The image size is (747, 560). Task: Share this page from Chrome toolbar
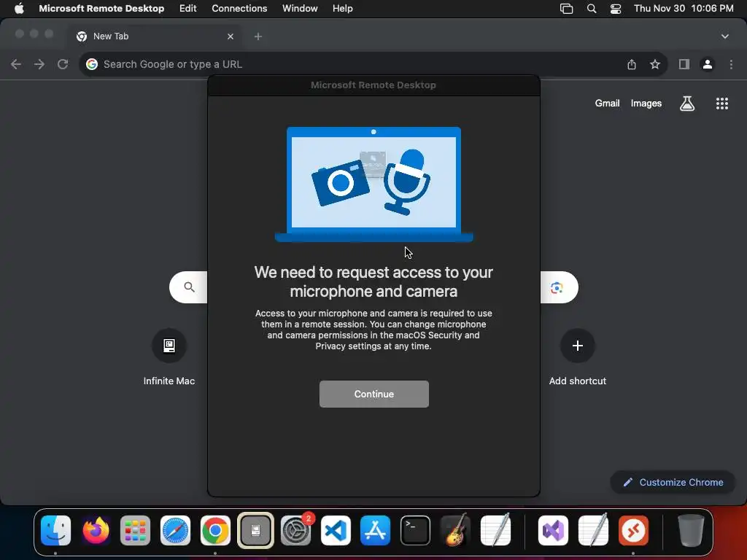632,64
